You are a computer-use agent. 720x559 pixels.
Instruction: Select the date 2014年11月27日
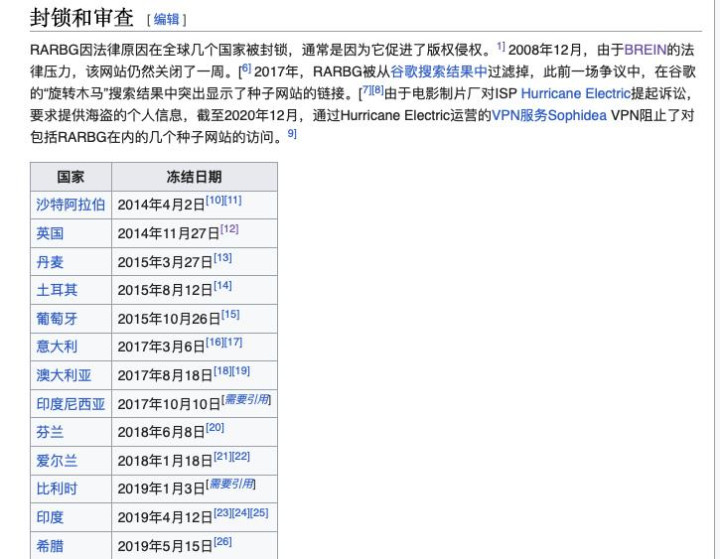pyautogui.click(x=169, y=233)
